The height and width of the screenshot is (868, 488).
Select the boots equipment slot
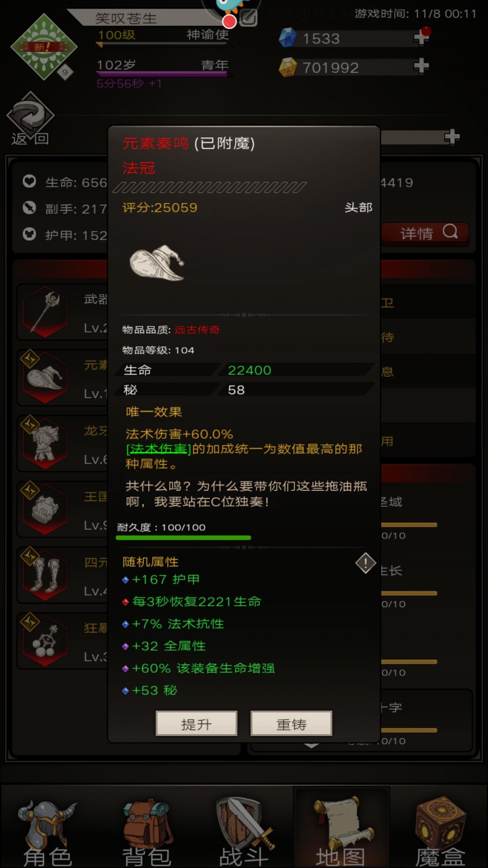(x=45, y=575)
